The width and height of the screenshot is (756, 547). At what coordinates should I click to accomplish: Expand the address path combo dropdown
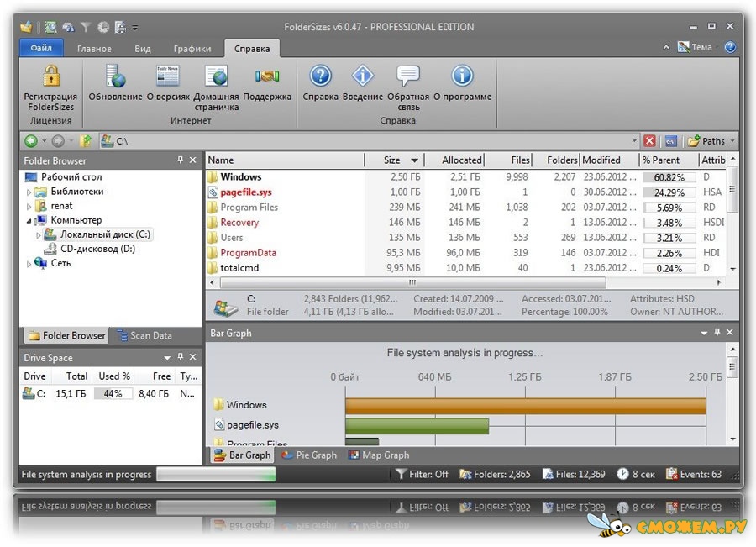(x=634, y=141)
